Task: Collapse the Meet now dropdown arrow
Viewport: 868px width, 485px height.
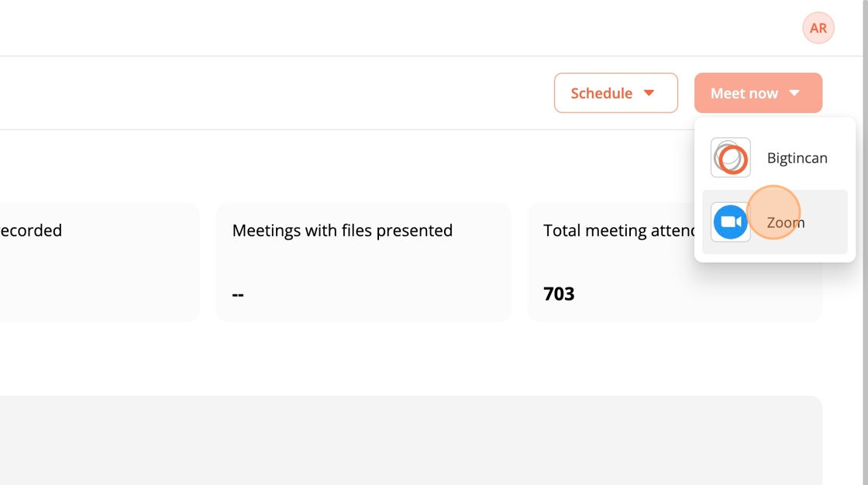Action: (794, 93)
